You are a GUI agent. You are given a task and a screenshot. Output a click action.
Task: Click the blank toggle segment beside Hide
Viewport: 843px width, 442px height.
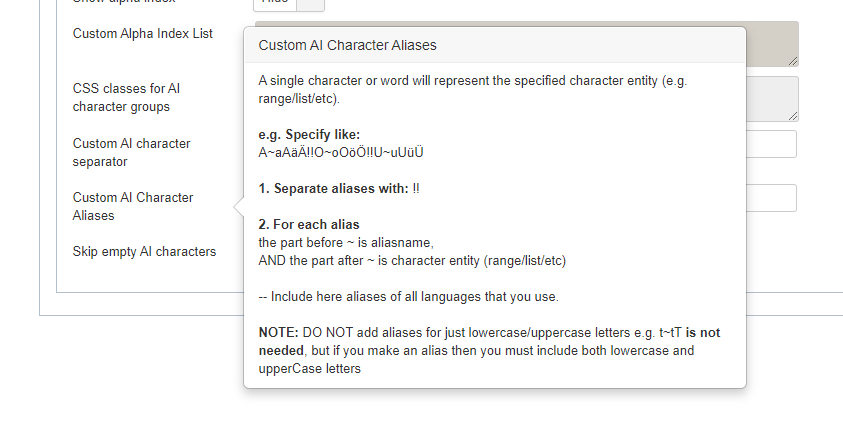(x=311, y=4)
